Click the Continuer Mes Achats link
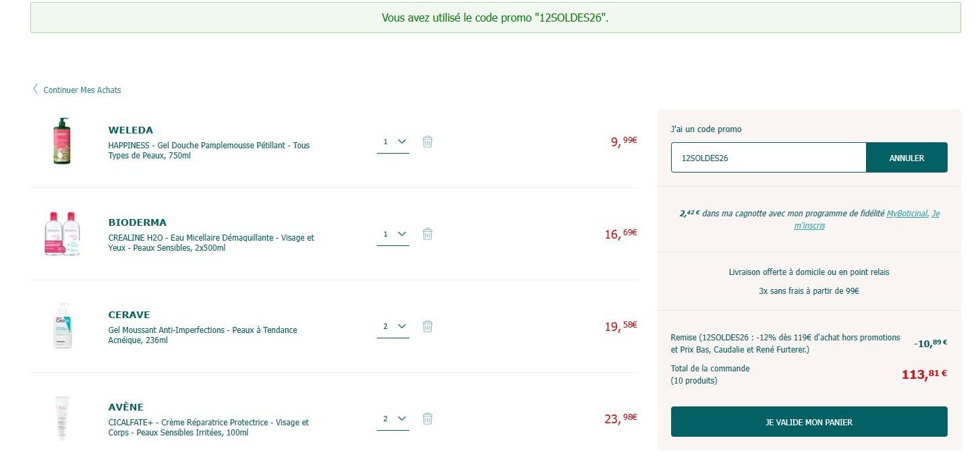 82,90
